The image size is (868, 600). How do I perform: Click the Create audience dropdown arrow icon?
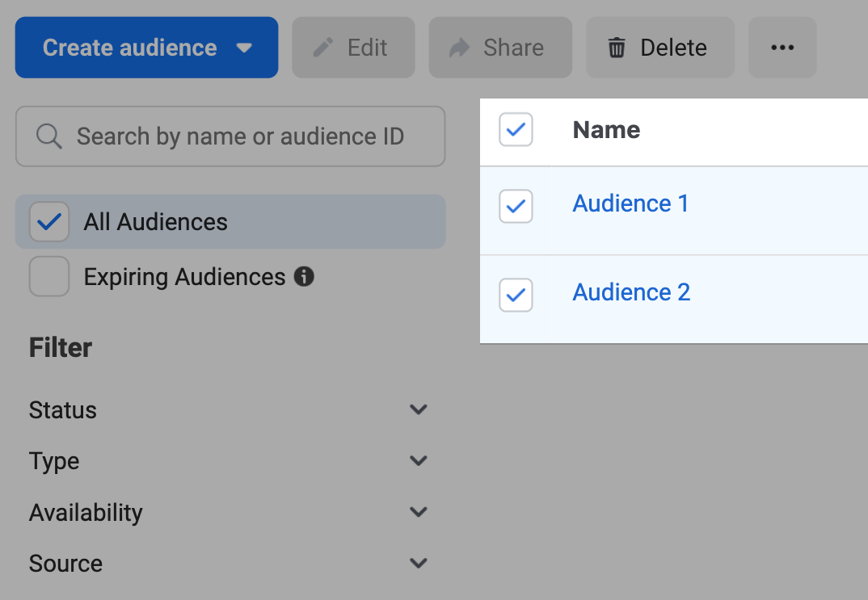click(244, 48)
